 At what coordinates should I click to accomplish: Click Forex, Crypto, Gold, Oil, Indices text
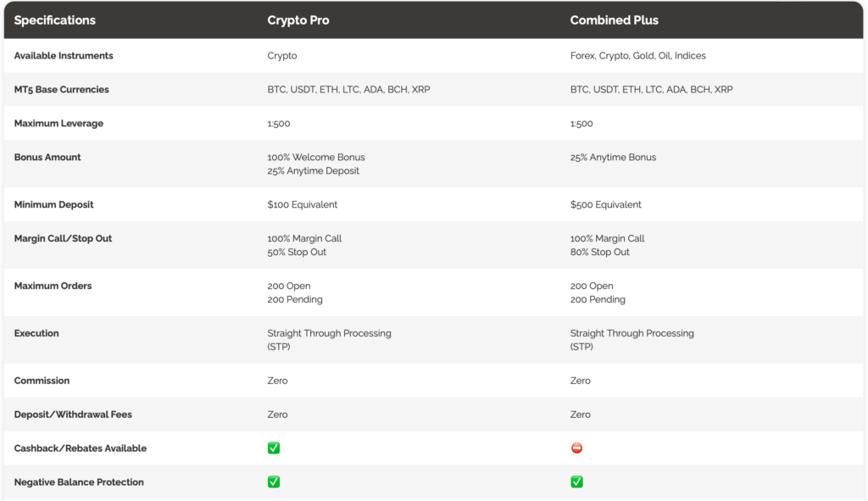tap(637, 56)
